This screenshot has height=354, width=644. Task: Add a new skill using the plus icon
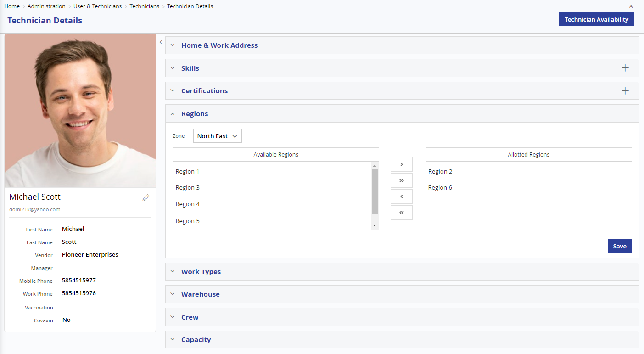pyautogui.click(x=625, y=67)
